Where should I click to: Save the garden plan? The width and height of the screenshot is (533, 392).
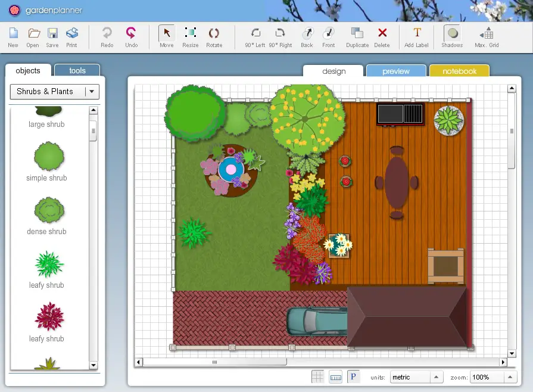pyautogui.click(x=52, y=37)
